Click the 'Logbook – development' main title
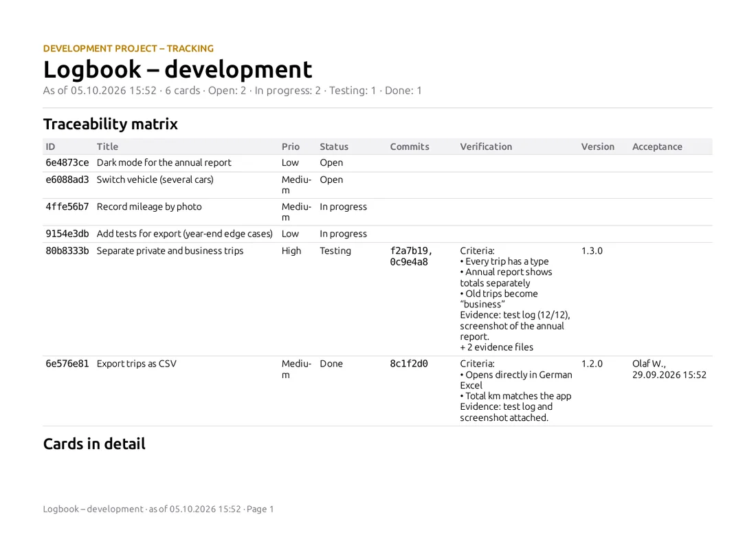This screenshot has width=756, height=535. 177,69
